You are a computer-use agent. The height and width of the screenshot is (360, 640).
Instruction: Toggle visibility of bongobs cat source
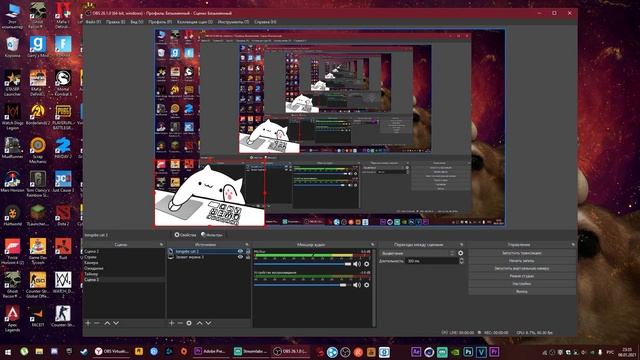(240, 251)
